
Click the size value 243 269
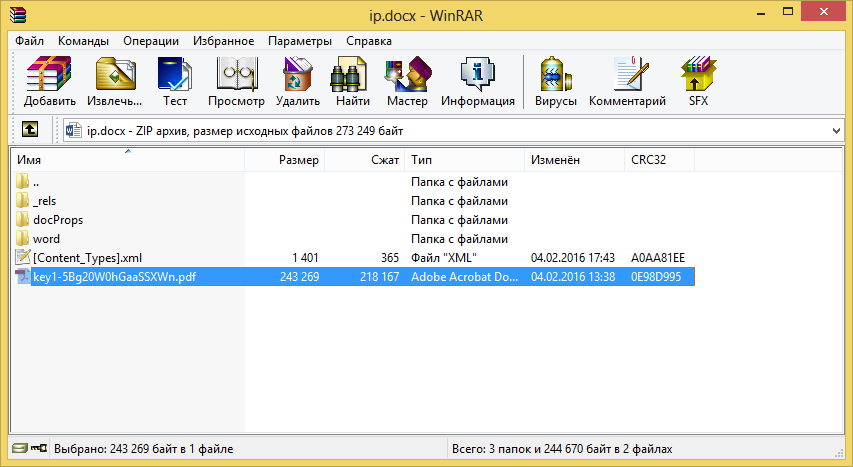pos(299,276)
